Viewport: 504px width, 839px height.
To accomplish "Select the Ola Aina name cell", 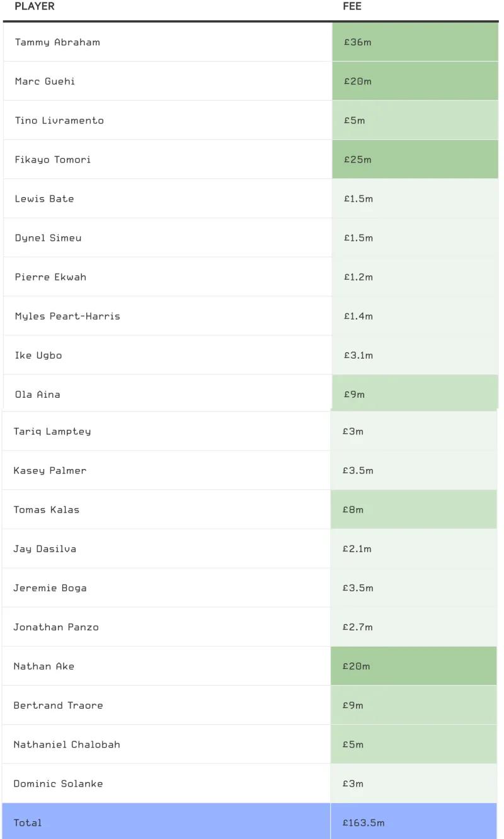I will pyautogui.click(x=38, y=394).
